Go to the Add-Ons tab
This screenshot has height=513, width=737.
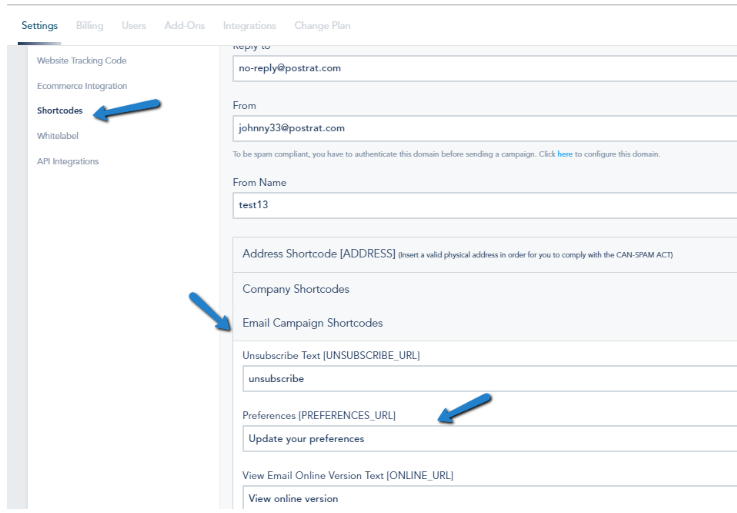pos(185,25)
